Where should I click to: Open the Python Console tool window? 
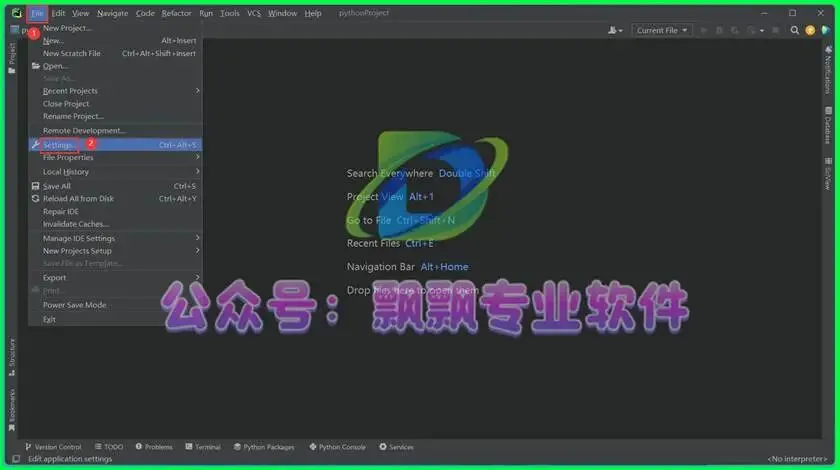[338, 447]
